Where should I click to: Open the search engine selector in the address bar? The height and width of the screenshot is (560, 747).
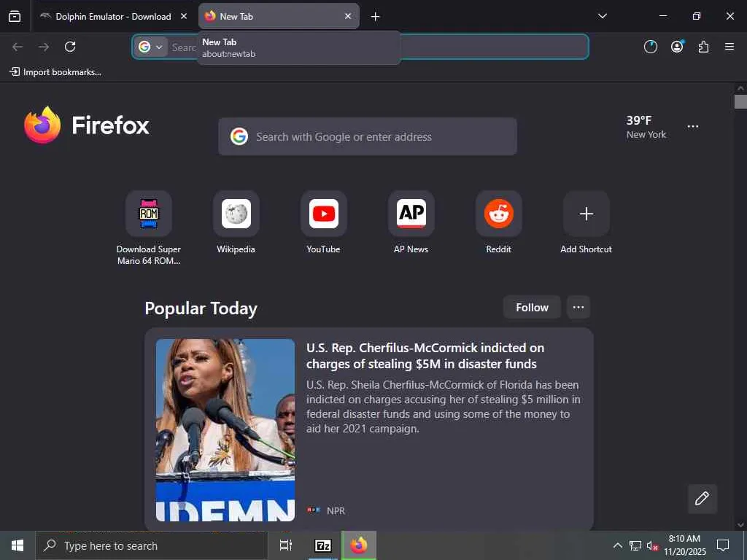151,47
